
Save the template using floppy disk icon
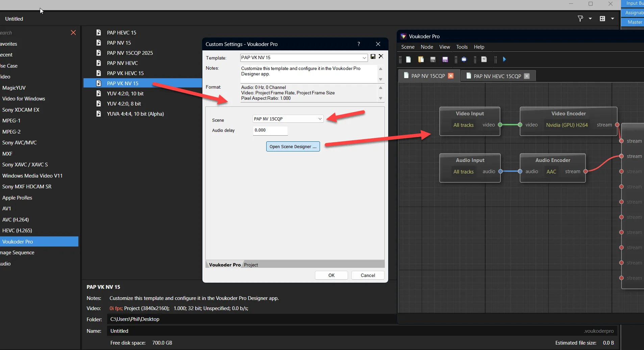[x=373, y=56]
